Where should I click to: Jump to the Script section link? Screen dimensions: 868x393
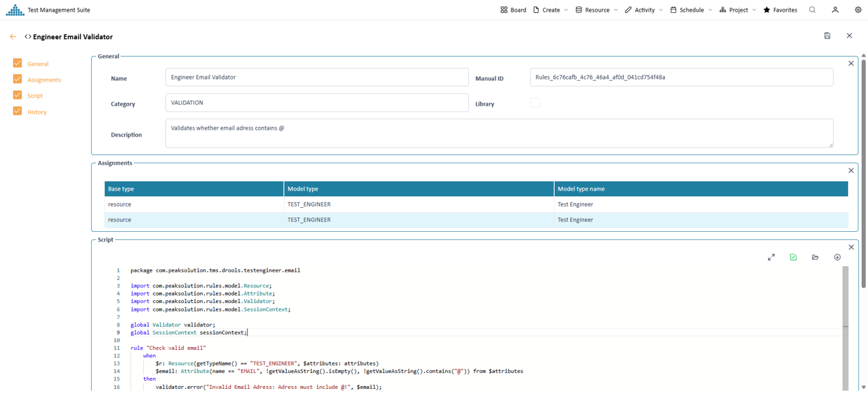(x=35, y=96)
